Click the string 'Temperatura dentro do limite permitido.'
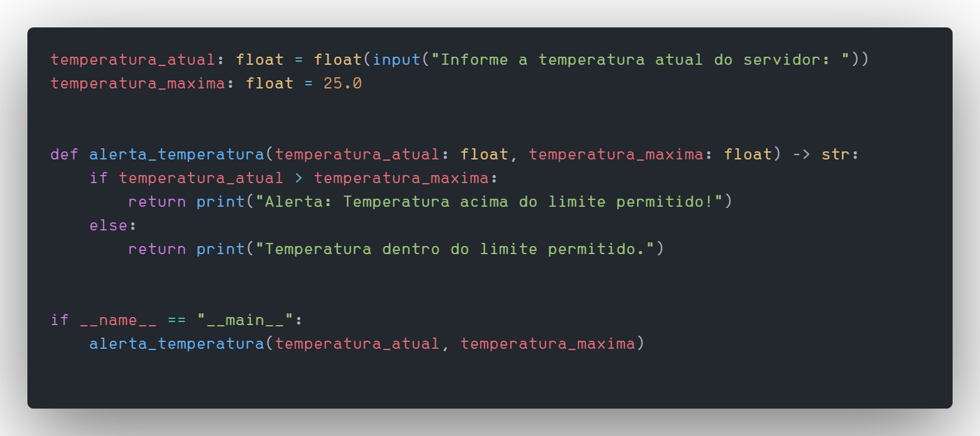The width and height of the screenshot is (980, 436). (455, 249)
